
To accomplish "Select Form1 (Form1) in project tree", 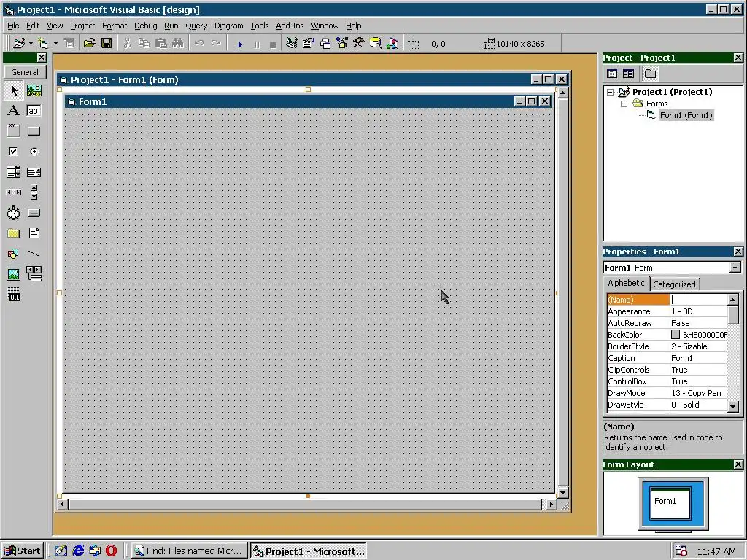I will pos(686,115).
